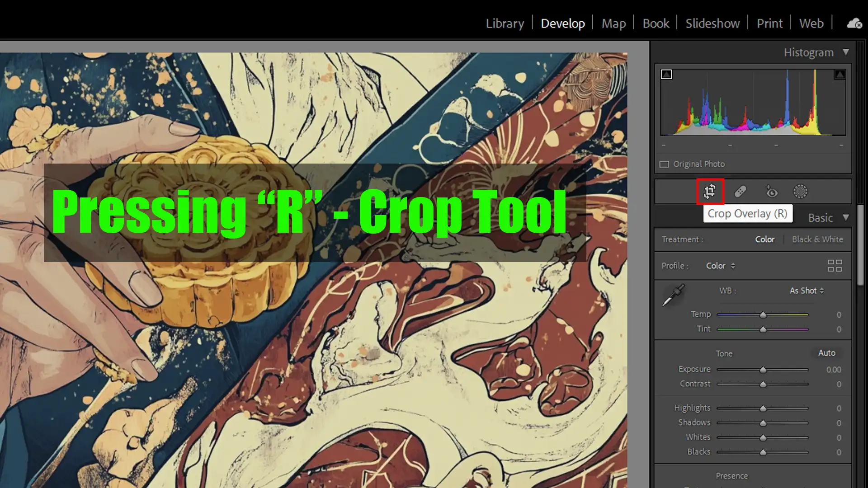Image resolution: width=868 pixels, height=488 pixels.
Task: Enable the Original Photo checkbox
Action: pos(664,164)
